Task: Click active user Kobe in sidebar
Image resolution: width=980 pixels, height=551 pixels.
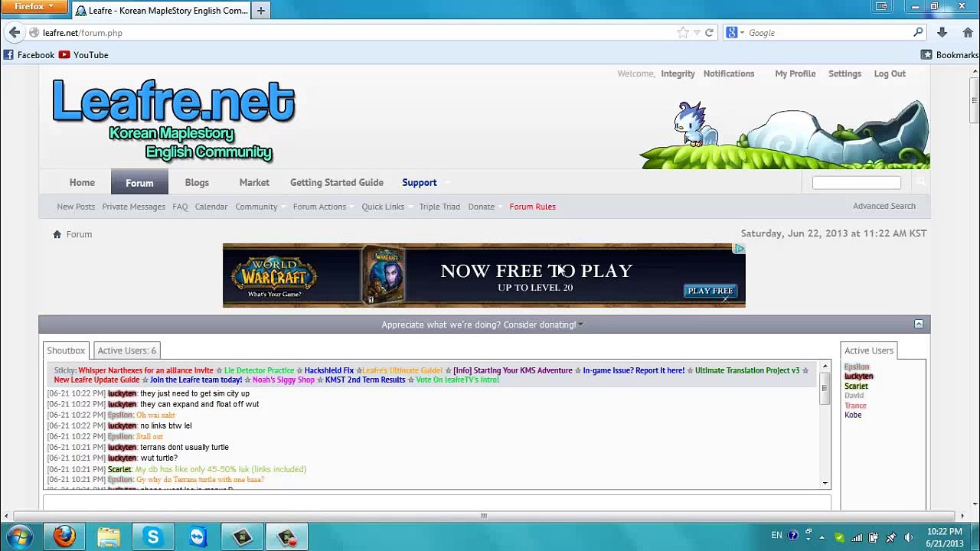Action: pos(853,415)
